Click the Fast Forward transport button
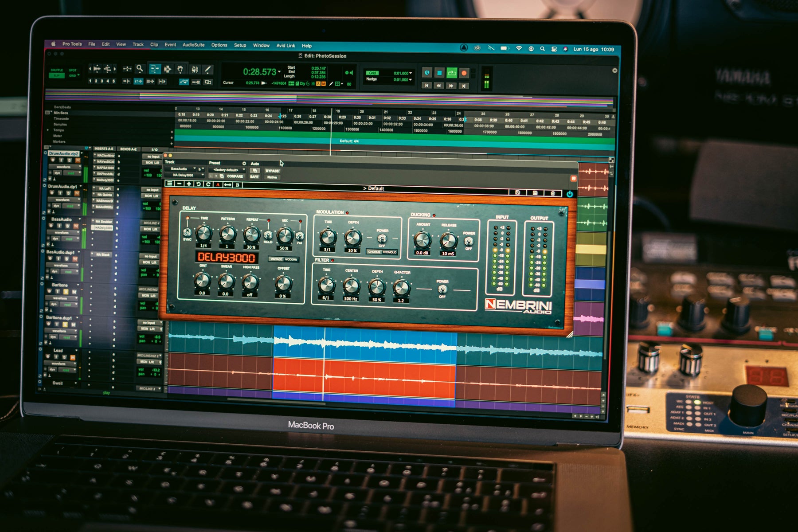This screenshot has width=798, height=532. 451,86
